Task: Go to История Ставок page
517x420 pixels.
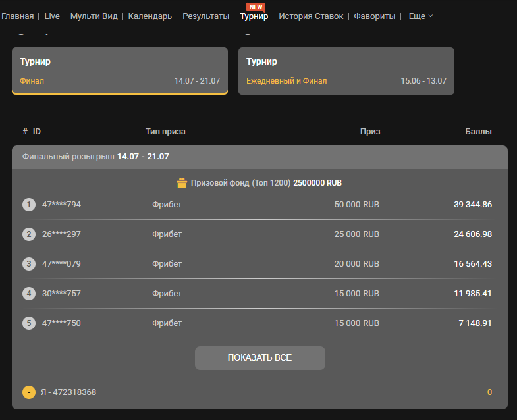Action: pyautogui.click(x=311, y=16)
